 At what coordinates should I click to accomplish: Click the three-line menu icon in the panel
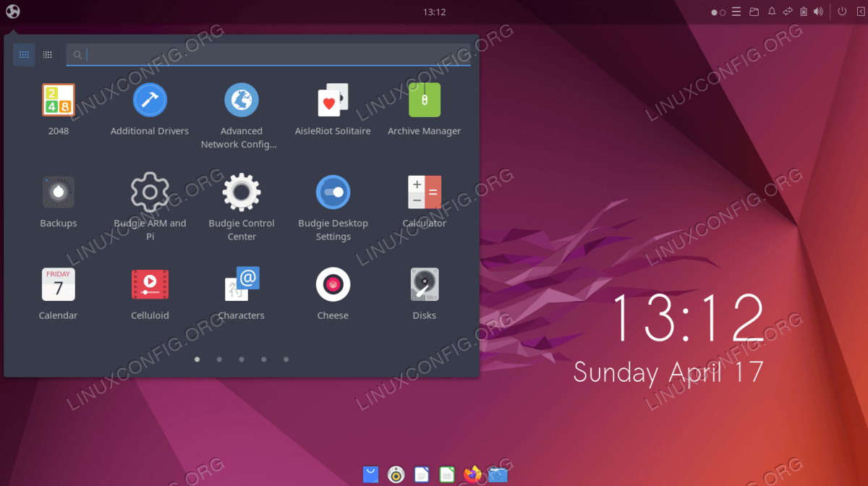[x=736, y=12]
